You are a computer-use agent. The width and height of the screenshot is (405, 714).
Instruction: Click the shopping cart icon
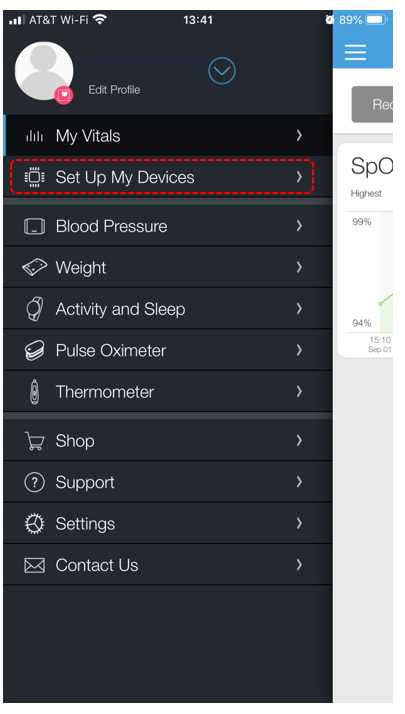click(35, 441)
